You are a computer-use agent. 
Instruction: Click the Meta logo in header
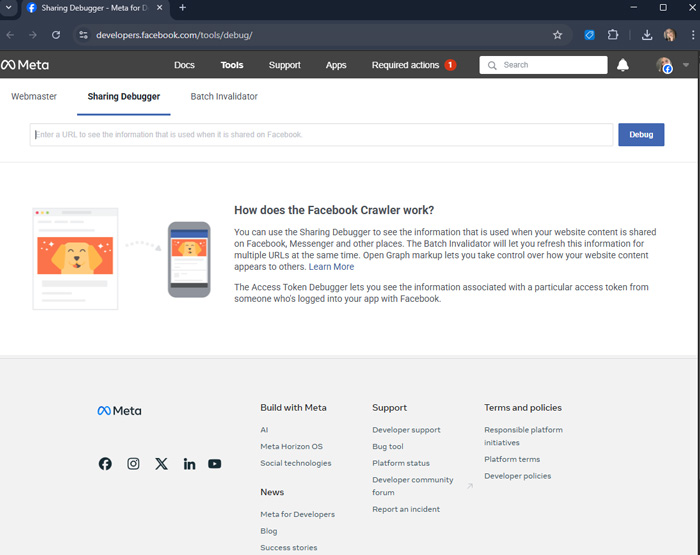[25, 65]
